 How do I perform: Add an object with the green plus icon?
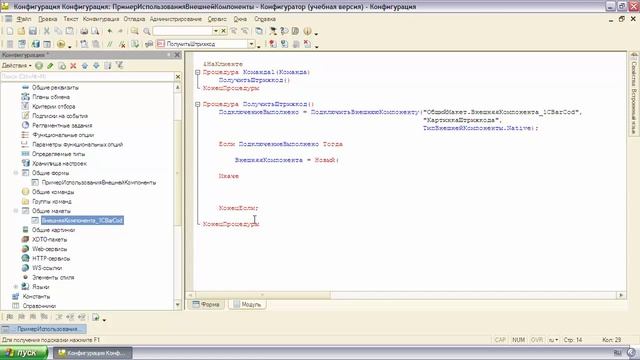[x=39, y=65]
